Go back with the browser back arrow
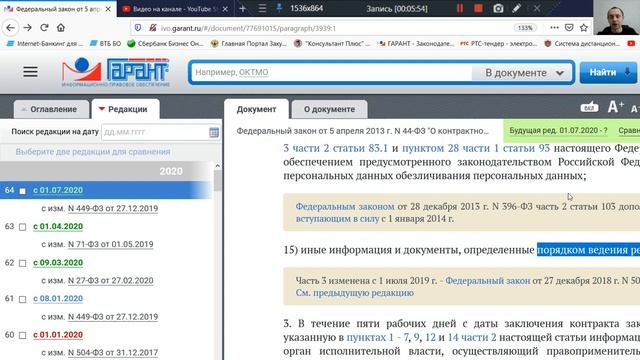Screen dimensions: 640x360 [x=11, y=28]
